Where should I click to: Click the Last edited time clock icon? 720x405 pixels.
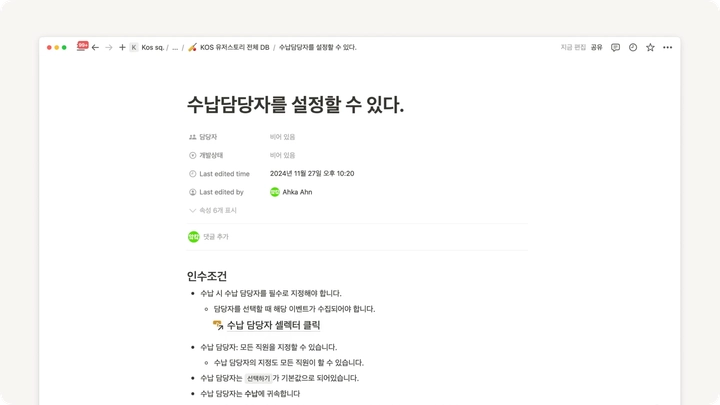[192, 174]
